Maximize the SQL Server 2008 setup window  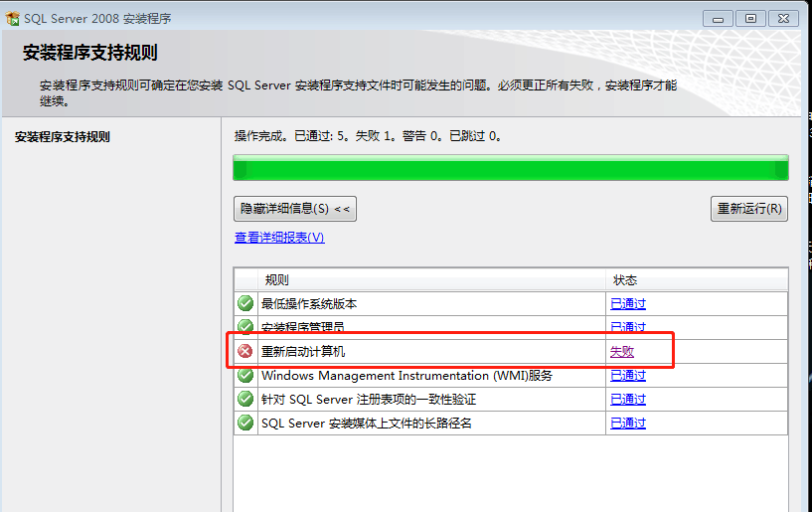tap(750, 19)
